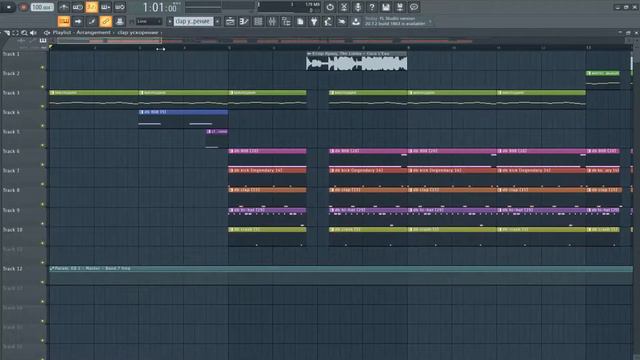This screenshot has width=640, height=360.
Task: Click the document project icon
Action: (x=300, y=21)
